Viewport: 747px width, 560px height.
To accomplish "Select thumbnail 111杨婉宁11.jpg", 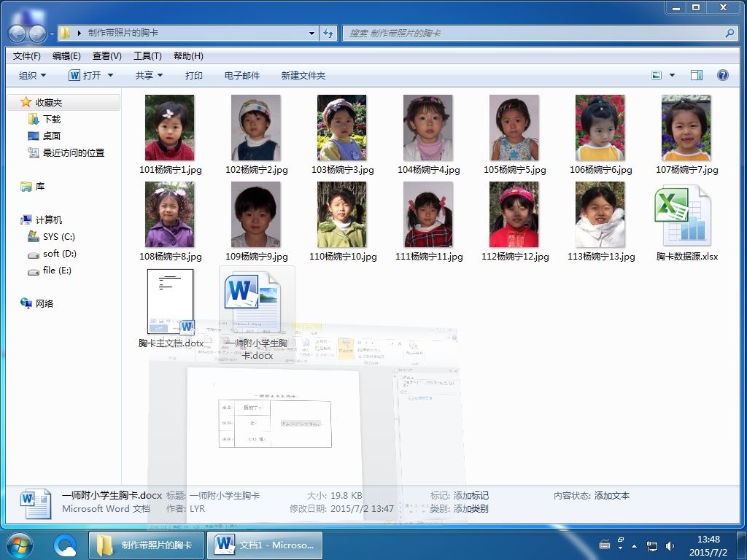I will [427, 214].
